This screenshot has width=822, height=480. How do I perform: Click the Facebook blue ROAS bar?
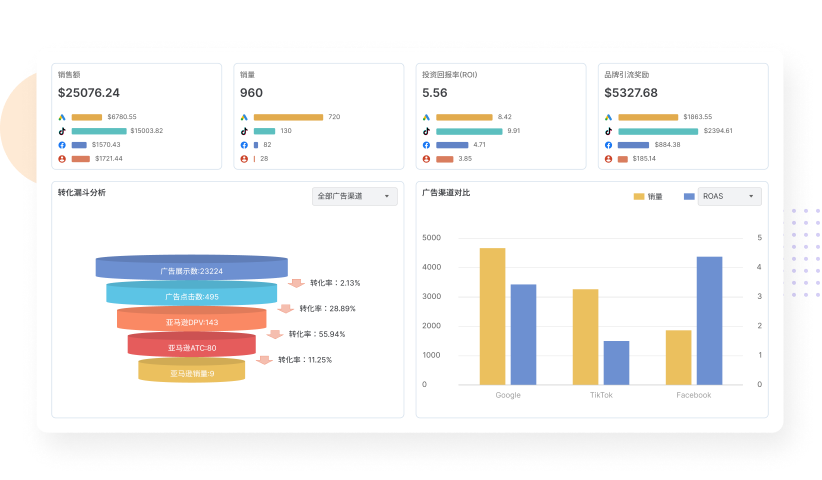[x=709, y=320]
